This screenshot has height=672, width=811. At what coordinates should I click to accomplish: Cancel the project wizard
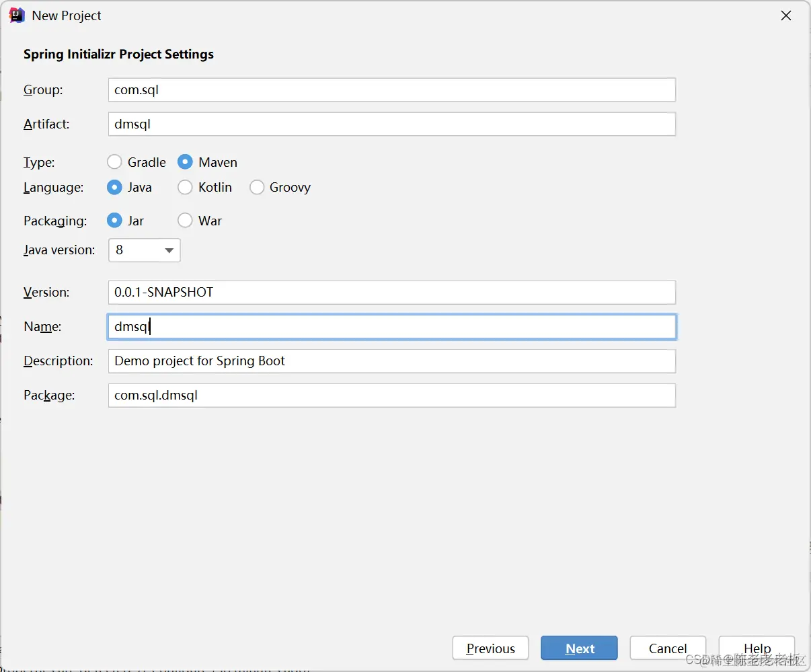667,648
